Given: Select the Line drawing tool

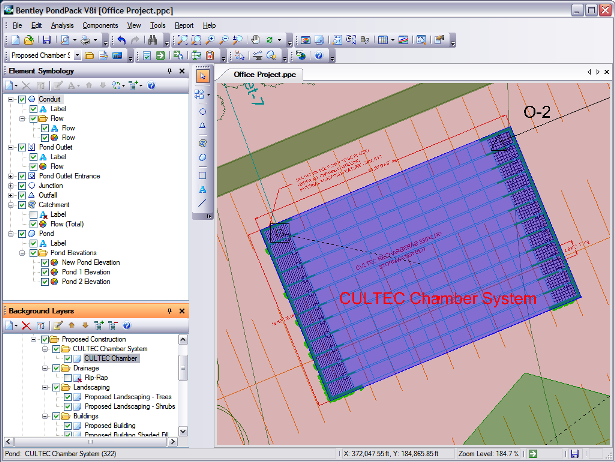Looking at the screenshot, I should pyautogui.click(x=202, y=203).
